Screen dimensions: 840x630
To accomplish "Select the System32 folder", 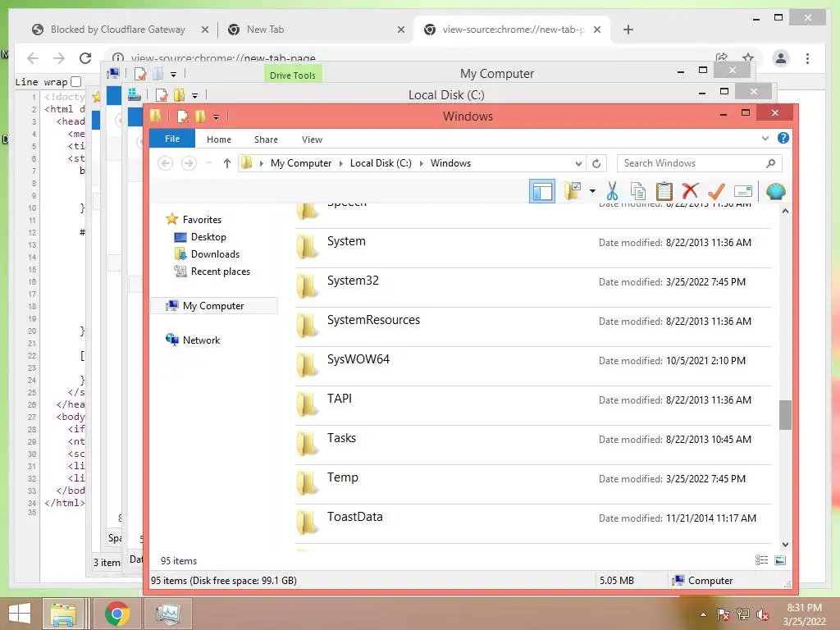I will [533, 287].
